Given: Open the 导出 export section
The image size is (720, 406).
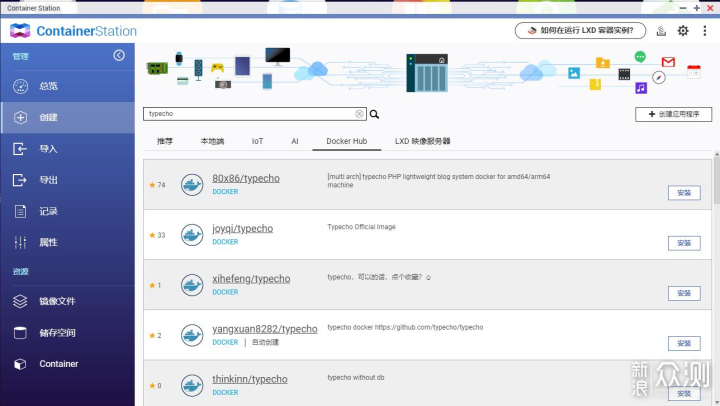Looking at the screenshot, I should (68, 180).
